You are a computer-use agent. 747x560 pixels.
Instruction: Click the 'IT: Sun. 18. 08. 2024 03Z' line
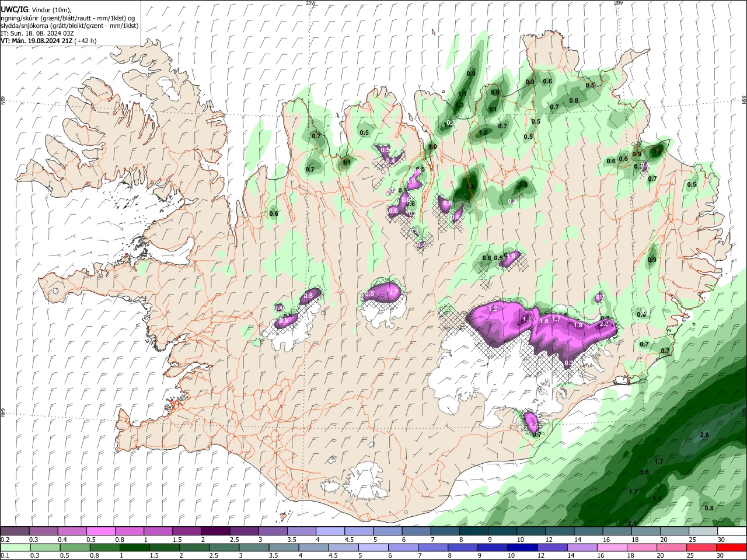coord(37,33)
